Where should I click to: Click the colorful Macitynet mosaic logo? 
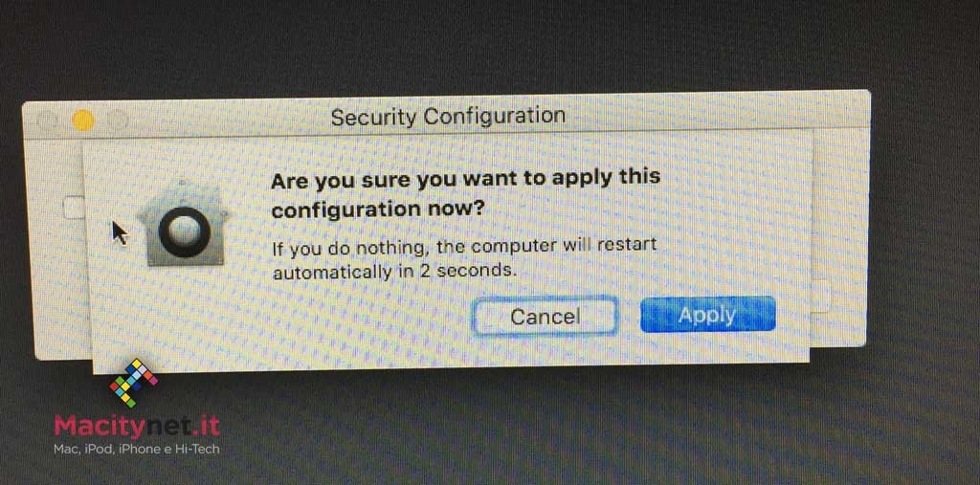[x=134, y=383]
